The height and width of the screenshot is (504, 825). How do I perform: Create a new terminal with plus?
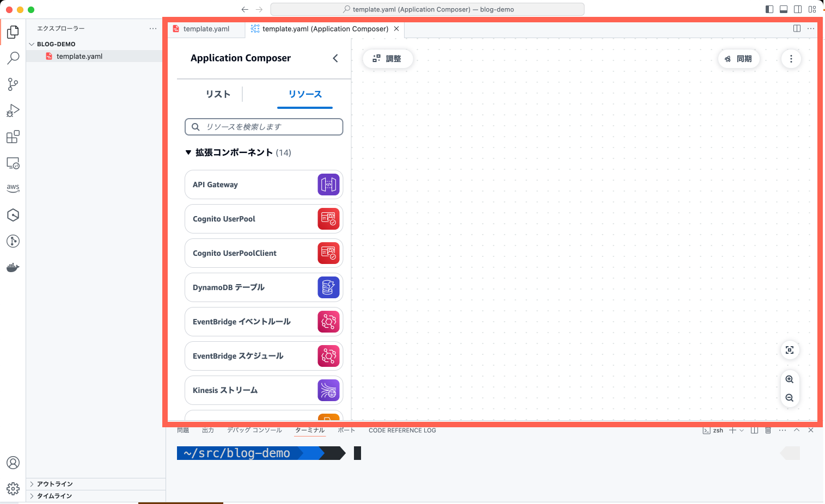coord(733,430)
